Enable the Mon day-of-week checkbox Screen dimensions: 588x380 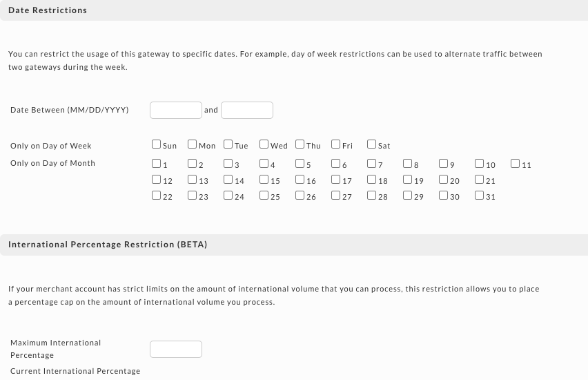coord(193,144)
